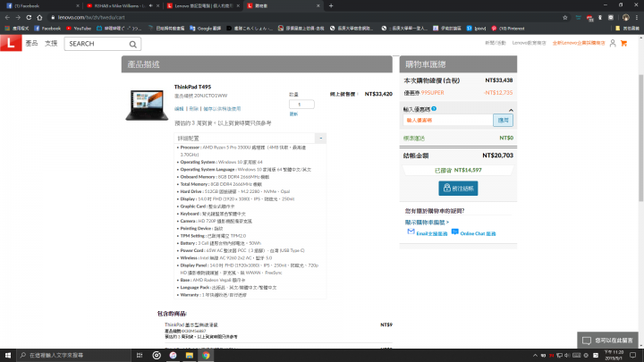Image resolution: width=644 pixels, height=362 pixels.
Task: Open the Windows Start menu
Action: pyautogui.click(x=8, y=355)
